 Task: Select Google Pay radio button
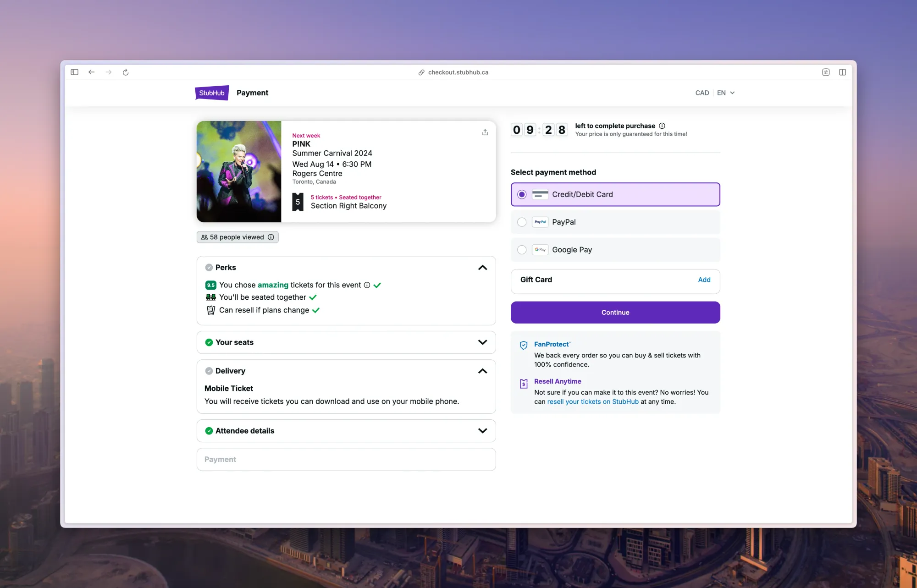522,250
